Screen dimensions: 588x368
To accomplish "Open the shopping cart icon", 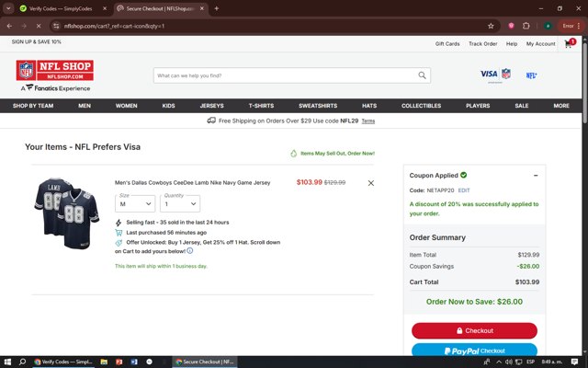I will [x=570, y=43].
